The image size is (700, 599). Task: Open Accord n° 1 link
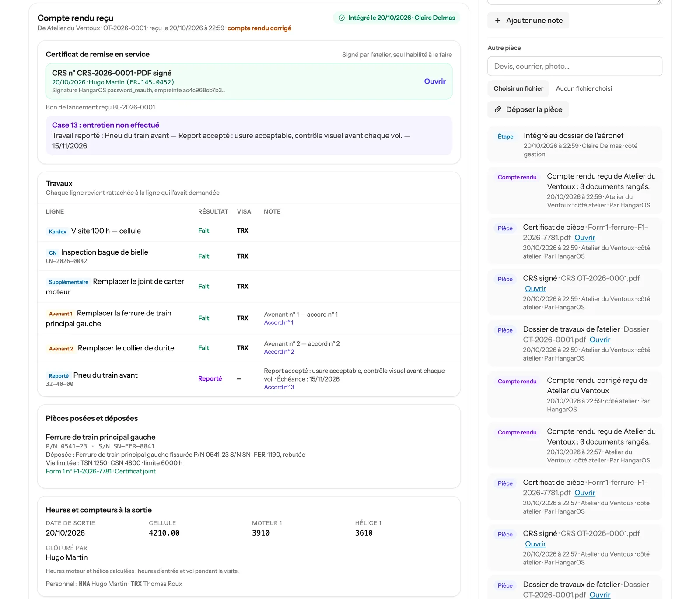click(278, 322)
